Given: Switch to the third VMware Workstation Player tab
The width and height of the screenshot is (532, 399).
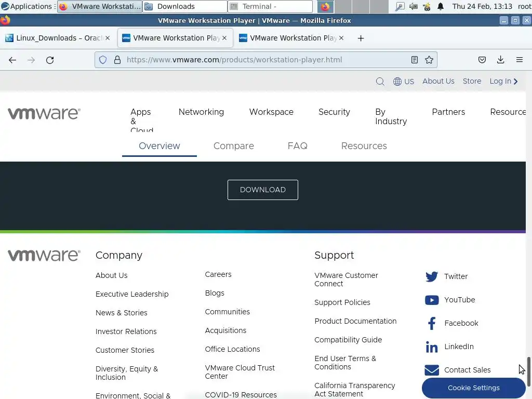Looking at the screenshot, I should click(x=292, y=38).
